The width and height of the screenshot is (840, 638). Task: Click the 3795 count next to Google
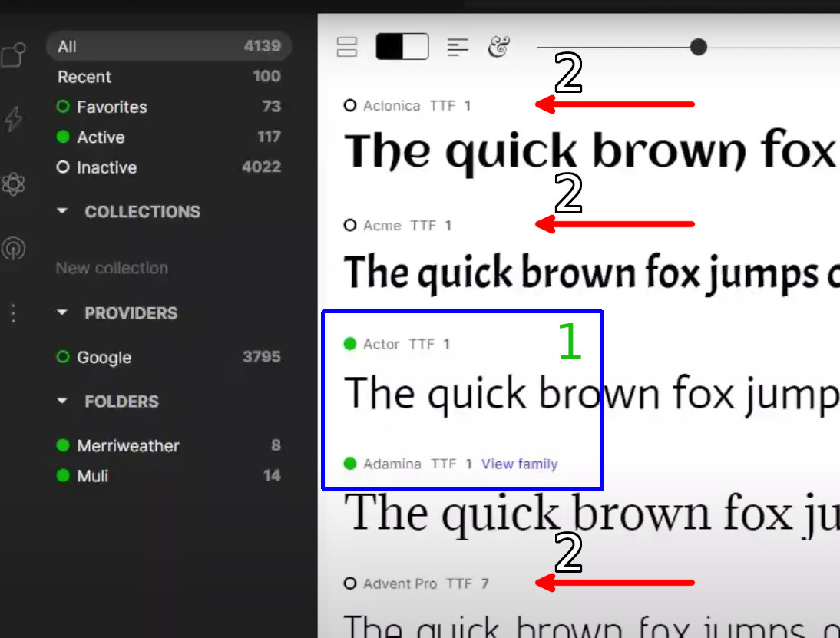[x=261, y=357]
